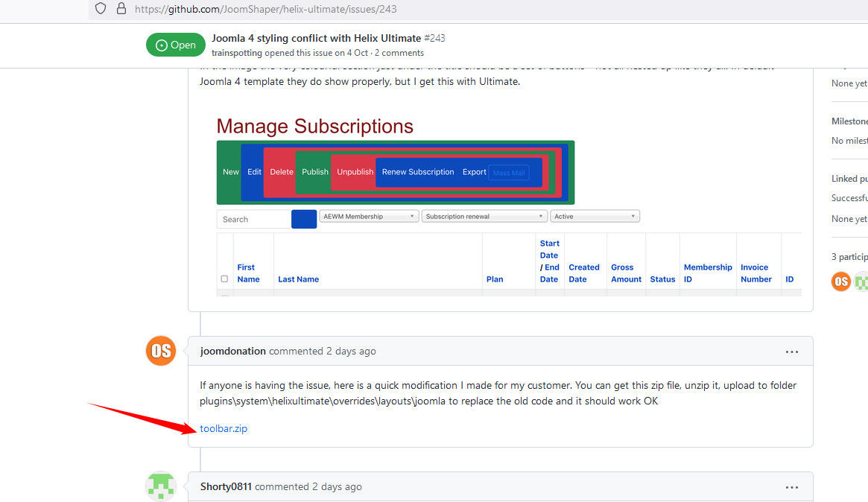The height and width of the screenshot is (502, 868).
Task: Click the padlock site security icon
Action: point(121,8)
